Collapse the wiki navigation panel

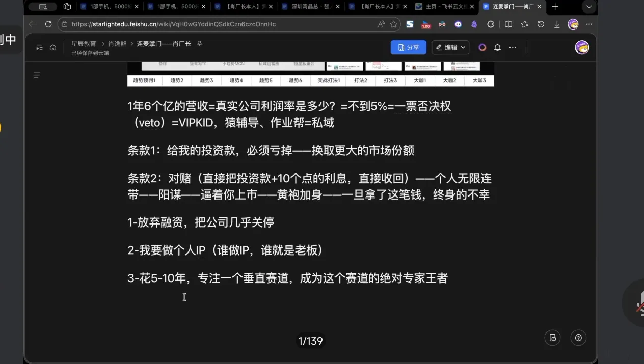(x=39, y=47)
